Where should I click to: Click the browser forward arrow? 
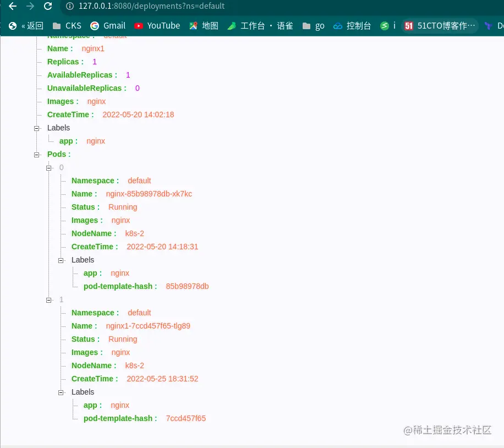(x=30, y=6)
